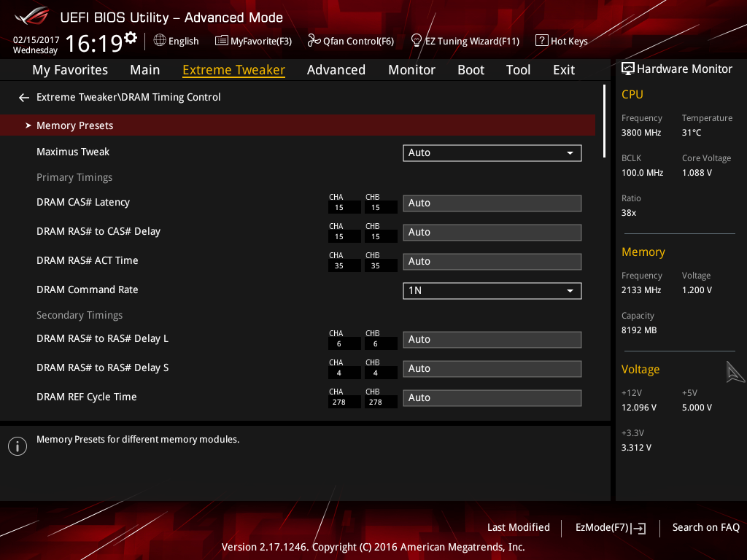This screenshot has height=560, width=747.
Task: Expand the Memory Presets submenu
Action: [75, 125]
